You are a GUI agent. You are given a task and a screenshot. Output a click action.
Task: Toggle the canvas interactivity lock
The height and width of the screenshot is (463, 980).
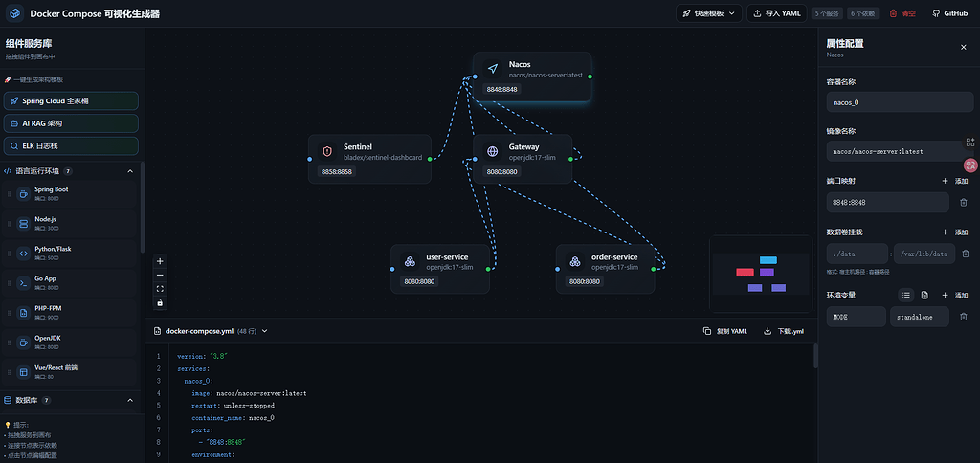(x=160, y=302)
